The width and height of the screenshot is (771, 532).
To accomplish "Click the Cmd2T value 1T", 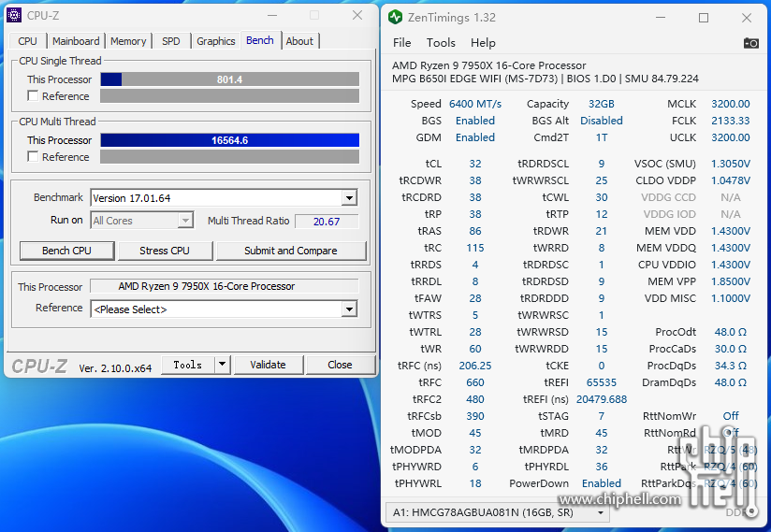I will [x=602, y=137].
